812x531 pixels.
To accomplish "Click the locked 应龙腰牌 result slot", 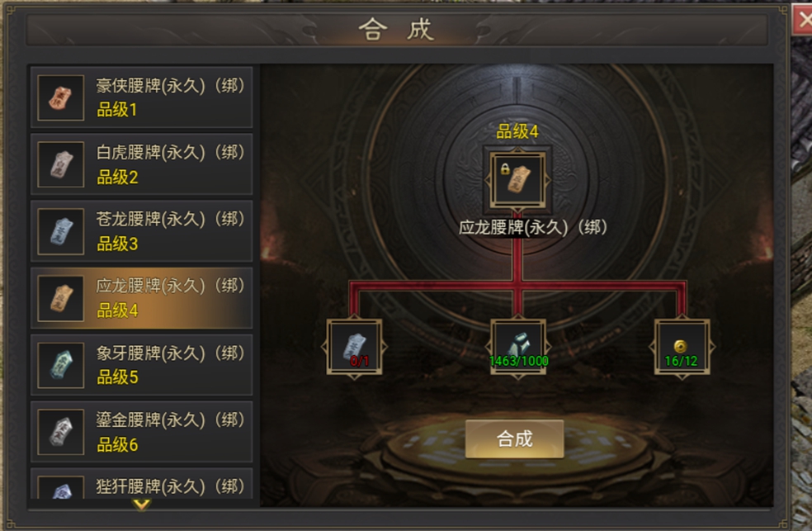I will click(517, 180).
